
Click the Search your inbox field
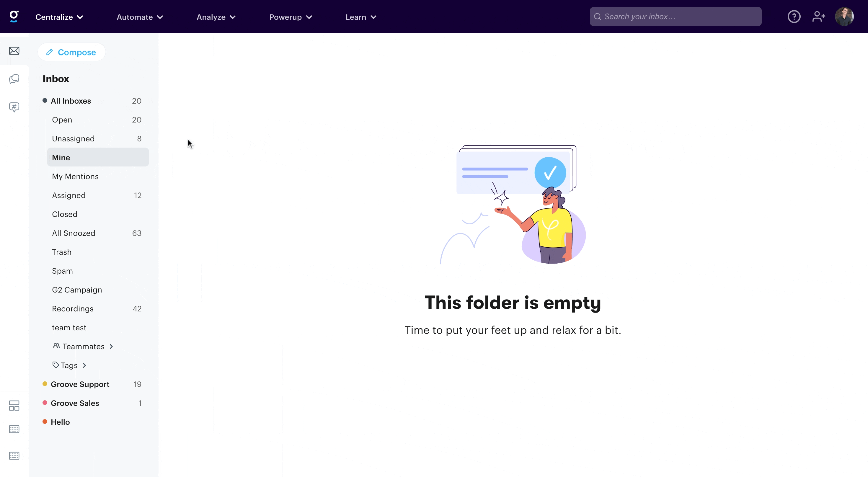coord(675,17)
